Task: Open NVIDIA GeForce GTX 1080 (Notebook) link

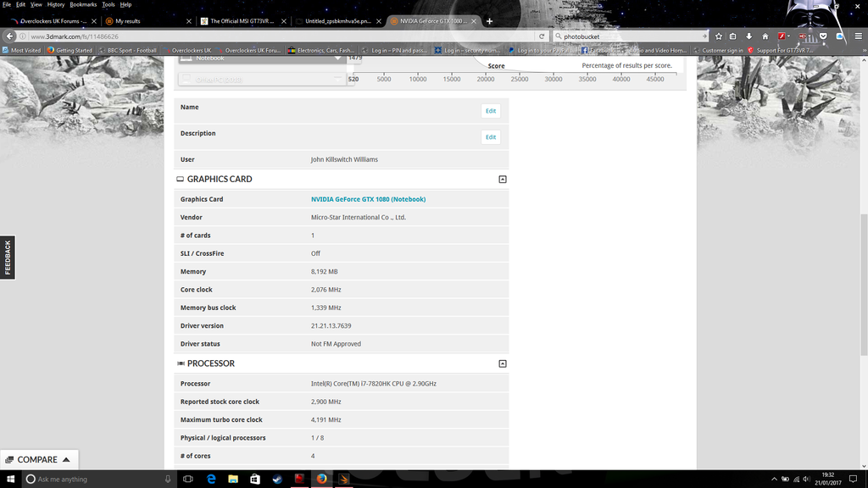Action: (x=368, y=199)
